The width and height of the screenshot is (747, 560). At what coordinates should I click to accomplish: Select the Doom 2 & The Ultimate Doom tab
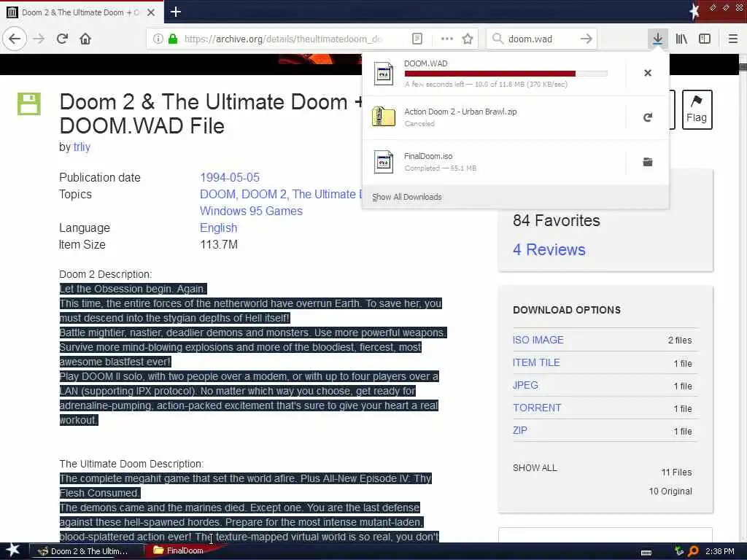[82, 12]
